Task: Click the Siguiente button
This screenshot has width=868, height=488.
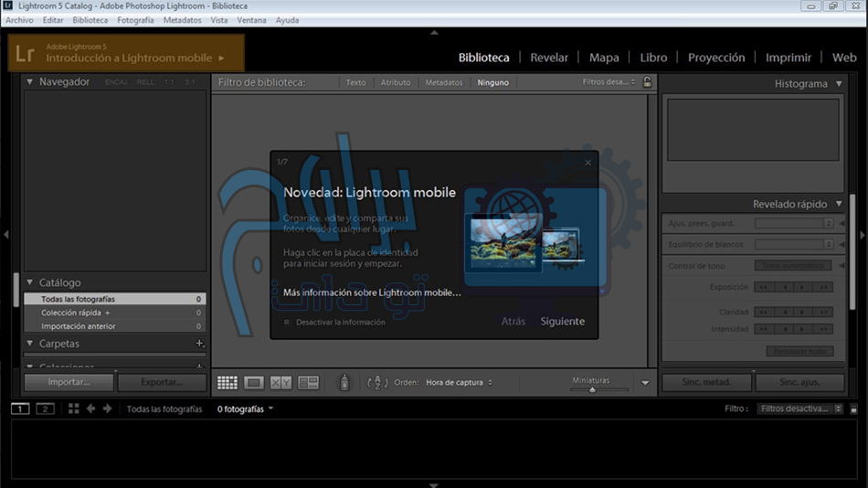Action: point(562,322)
